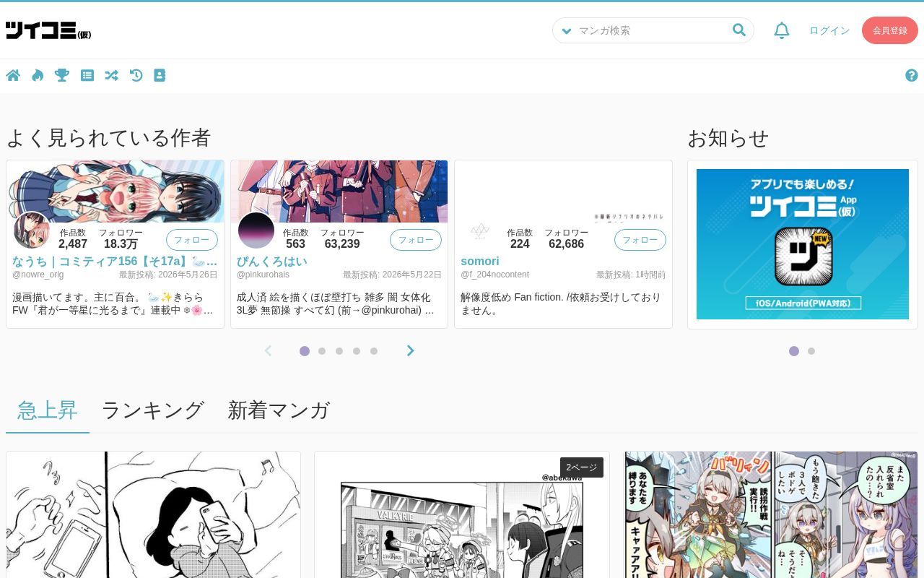Click the 会員登録 button

pos(890,30)
